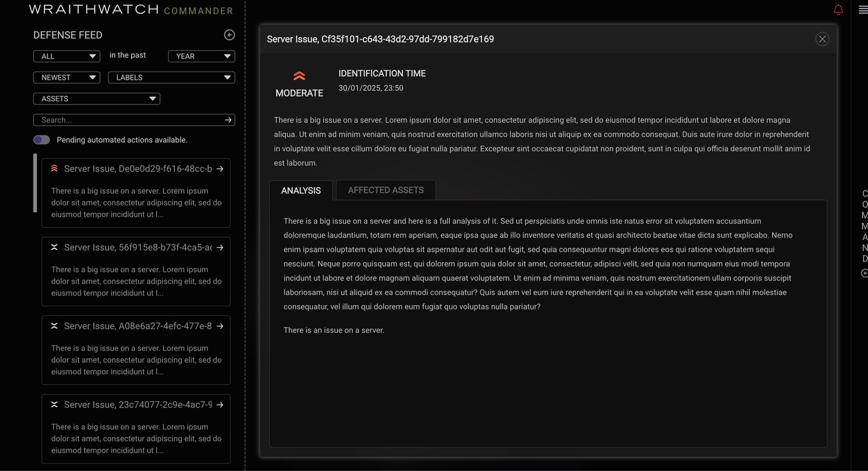Viewport: 868px width, 471px height.
Task: Expand the Command panel arrow on right edge
Action: (864, 273)
